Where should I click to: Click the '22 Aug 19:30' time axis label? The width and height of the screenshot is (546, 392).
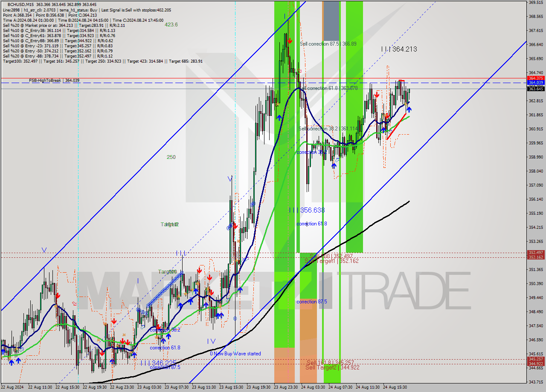tap(96, 387)
